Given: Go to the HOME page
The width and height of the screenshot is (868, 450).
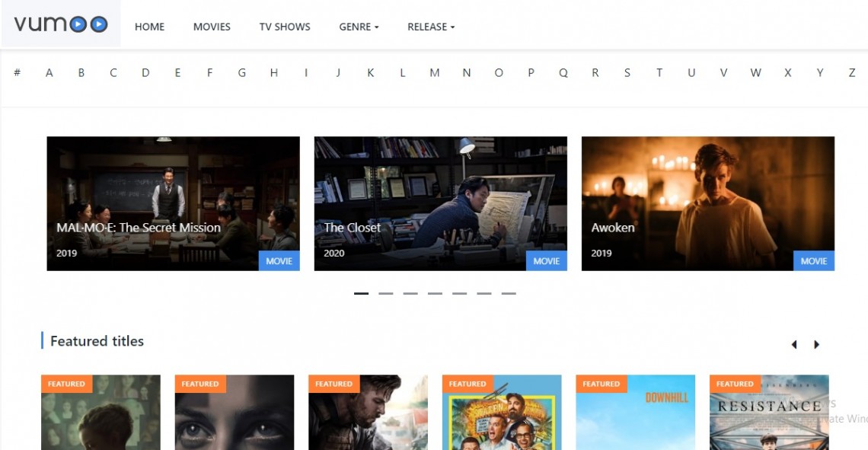Looking at the screenshot, I should click(x=149, y=27).
